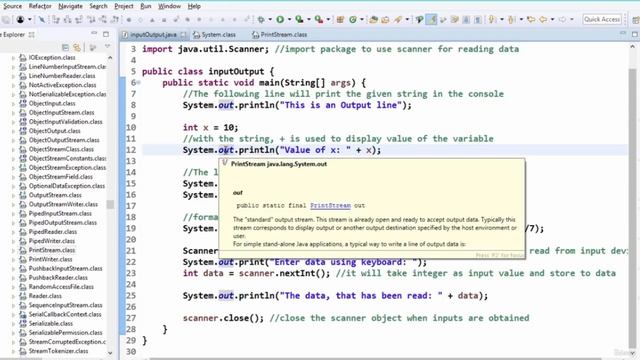Minimize the Package Explorer view
The image size is (640, 360).
(94, 33)
